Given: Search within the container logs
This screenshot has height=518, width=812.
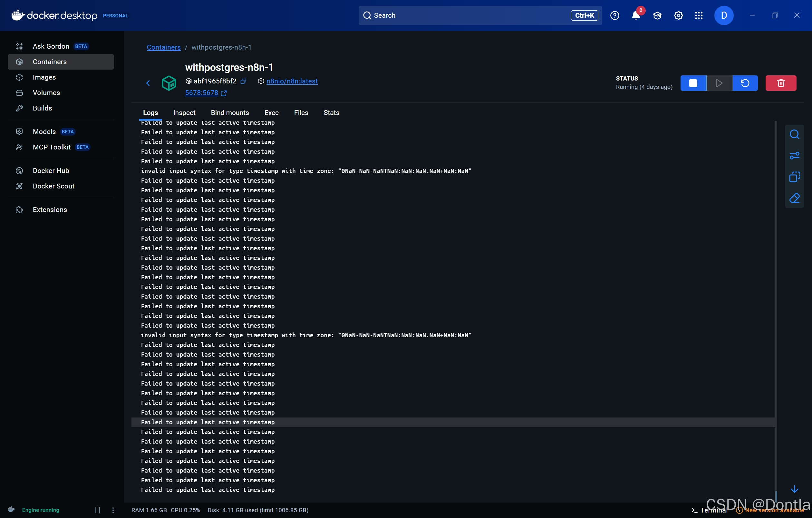Looking at the screenshot, I should [795, 134].
